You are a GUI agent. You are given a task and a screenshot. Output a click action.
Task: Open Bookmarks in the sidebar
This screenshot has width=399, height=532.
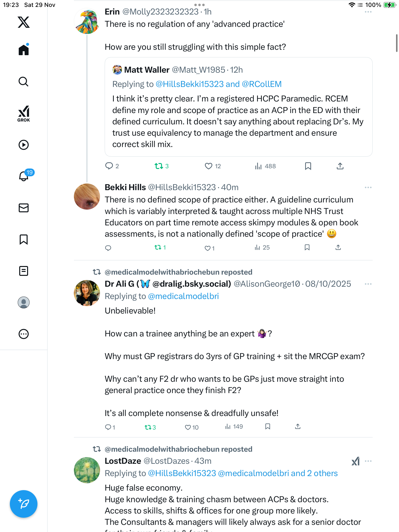point(24,239)
